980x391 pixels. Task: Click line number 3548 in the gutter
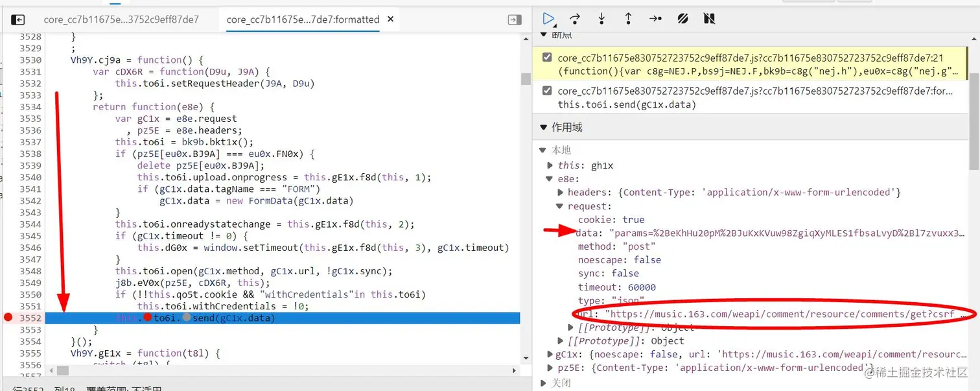30,271
